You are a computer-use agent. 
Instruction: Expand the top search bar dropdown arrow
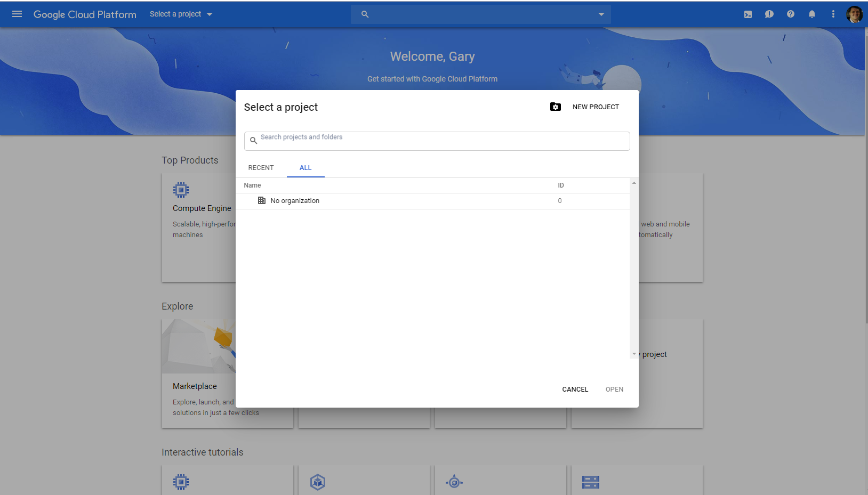[601, 14]
